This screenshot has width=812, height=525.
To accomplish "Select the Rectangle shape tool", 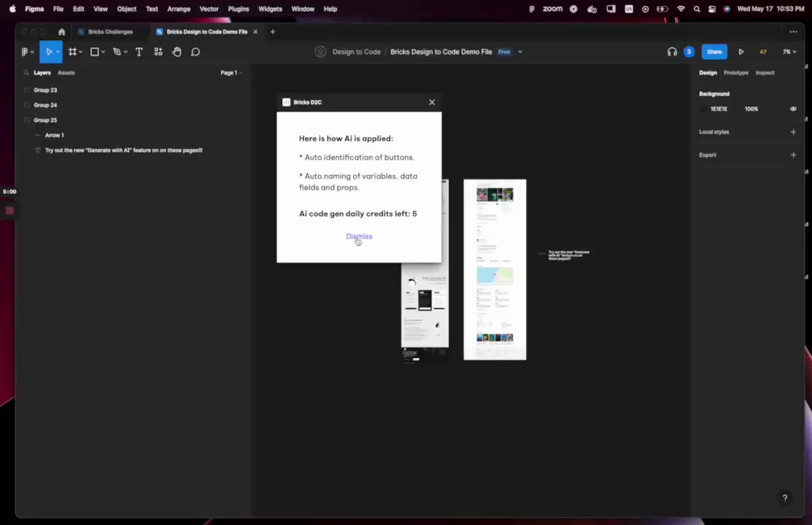I will [x=94, y=52].
